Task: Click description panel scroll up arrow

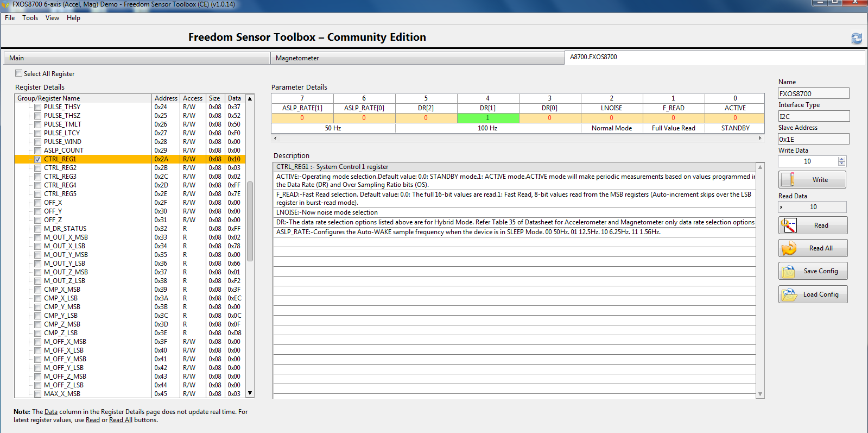Action: (x=760, y=167)
